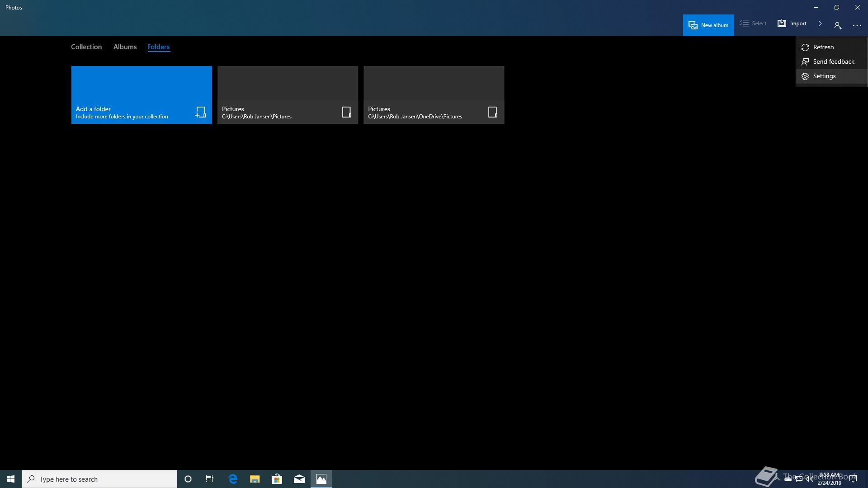Switch to the Collection tab

point(86,47)
